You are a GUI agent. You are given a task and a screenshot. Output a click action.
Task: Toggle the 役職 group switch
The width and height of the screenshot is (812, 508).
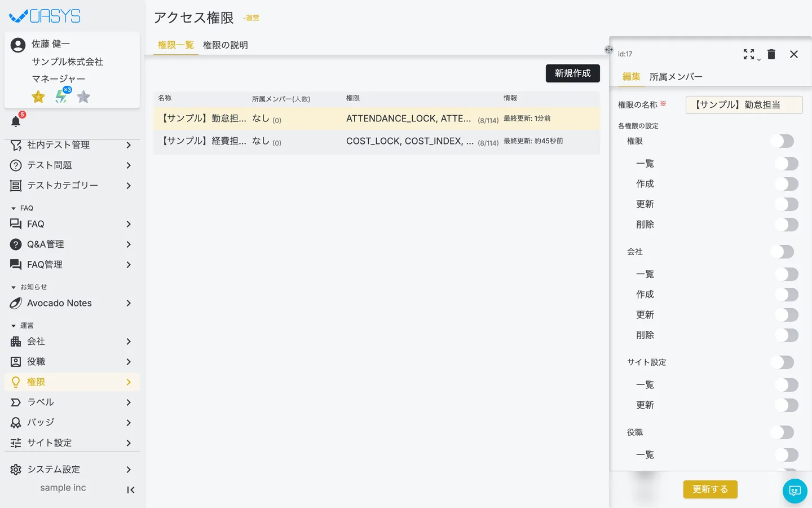tap(783, 432)
